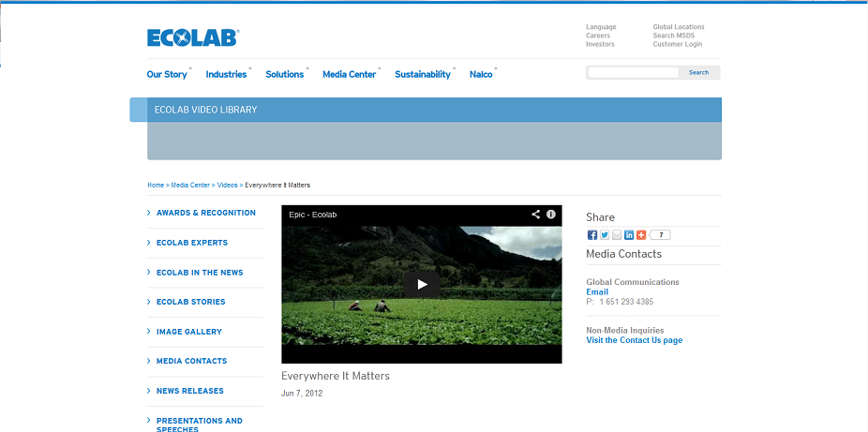Click the phone number 1 651 293 4385
The width and height of the screenshot is (868, 432).
(626, 302)
